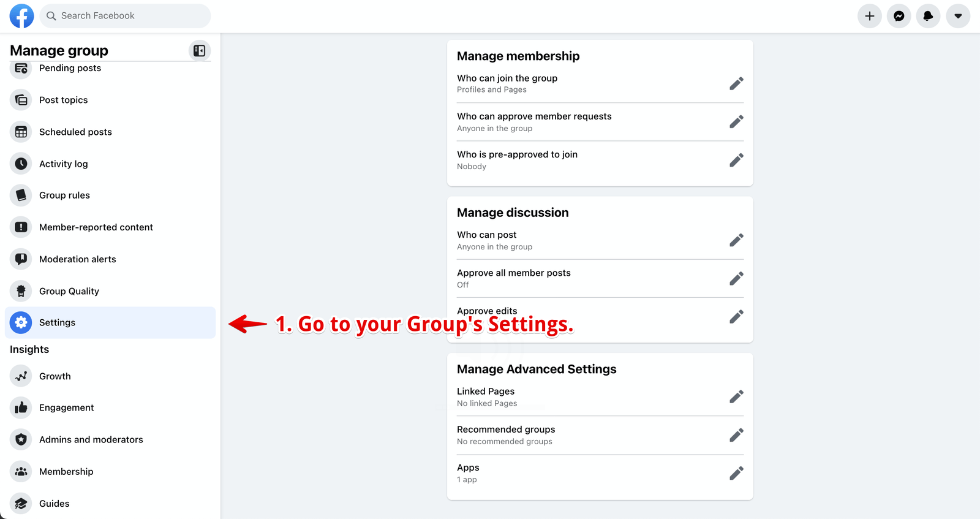Edit the Approve all member posts setting

tap(736, 278)
